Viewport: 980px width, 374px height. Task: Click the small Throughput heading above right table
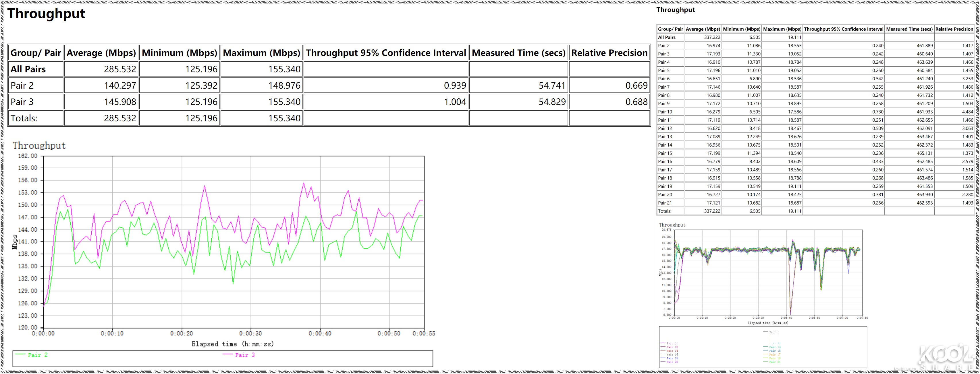pos(675,10)
